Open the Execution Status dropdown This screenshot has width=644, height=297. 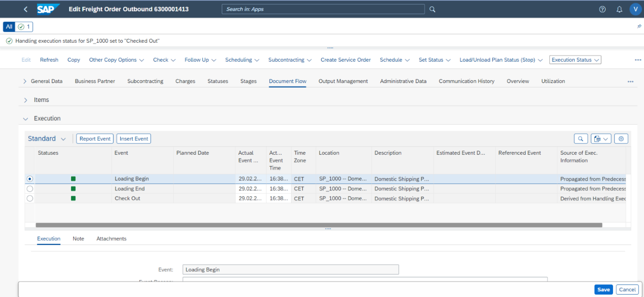575,60
